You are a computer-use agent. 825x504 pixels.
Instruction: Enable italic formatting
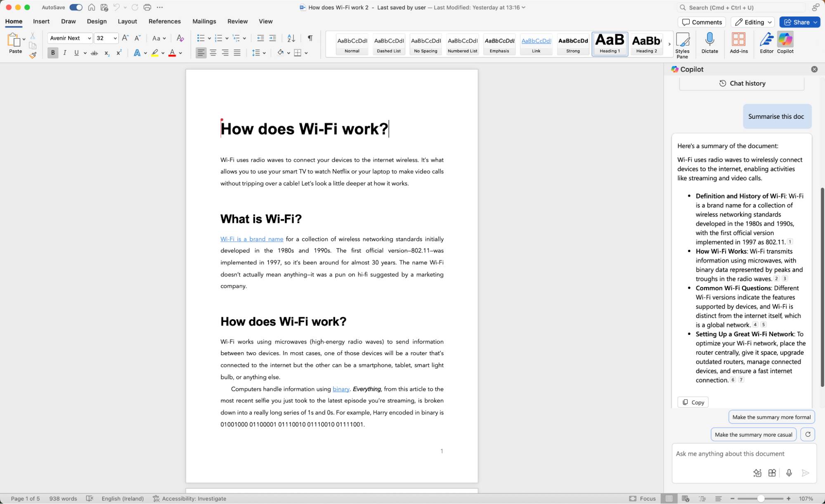click(x=65, y=53)
